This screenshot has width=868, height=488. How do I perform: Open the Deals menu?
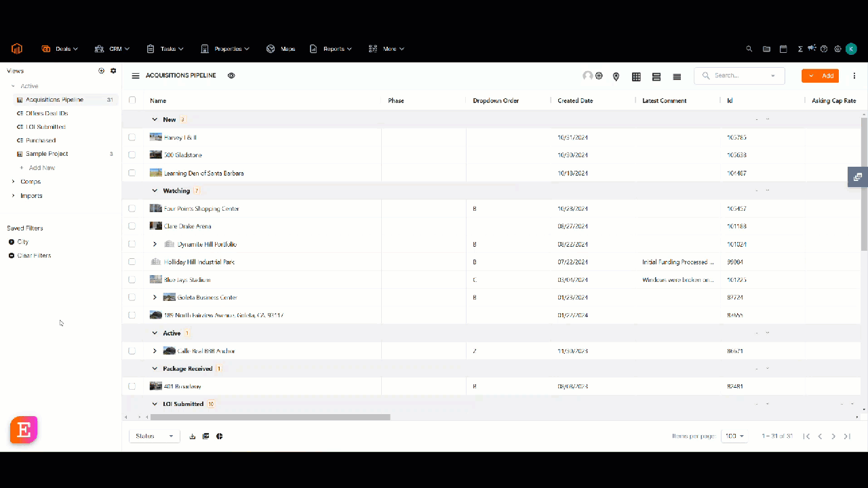(60, 49)
